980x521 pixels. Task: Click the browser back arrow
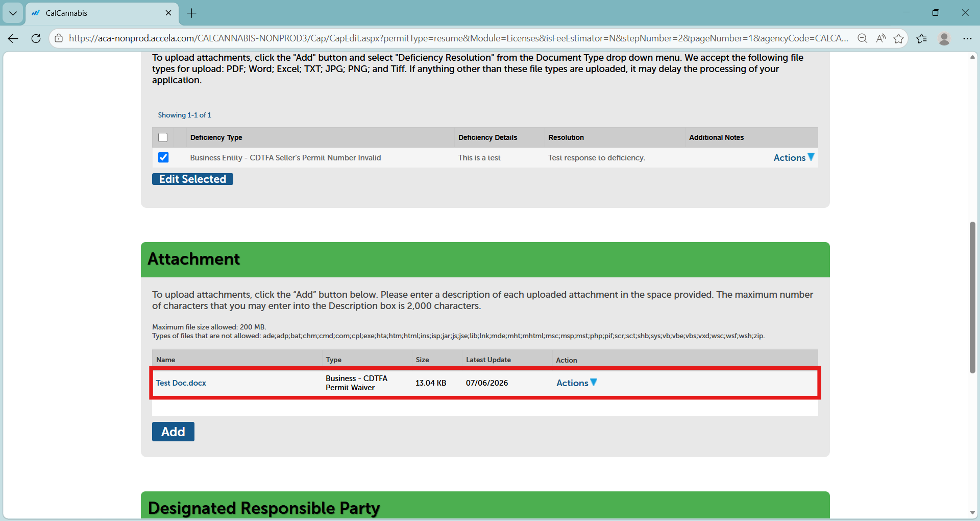(x=13, y=38)
